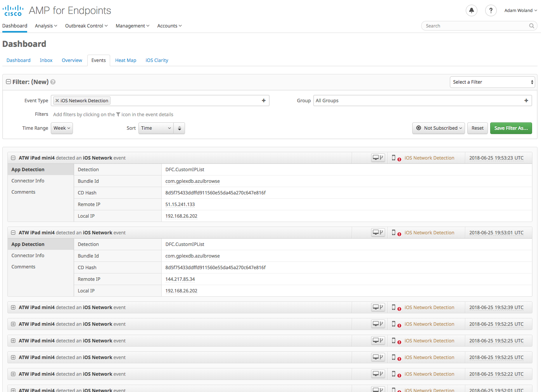Click the search magnifier icon
This screenshot has width=541, height=392.
(532, 26)
